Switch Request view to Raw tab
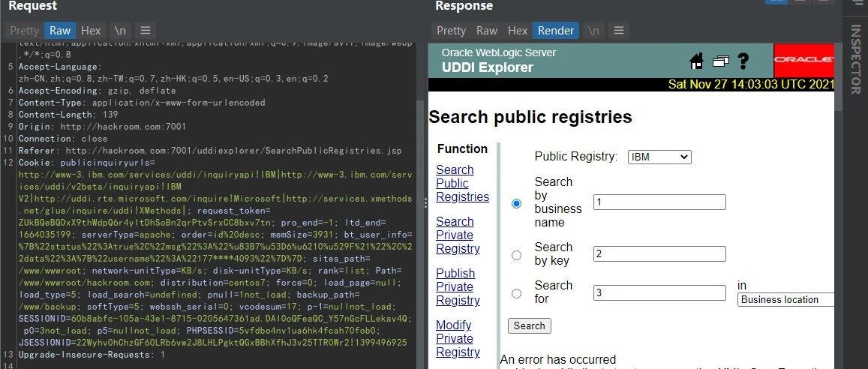 tap(60, 31)
